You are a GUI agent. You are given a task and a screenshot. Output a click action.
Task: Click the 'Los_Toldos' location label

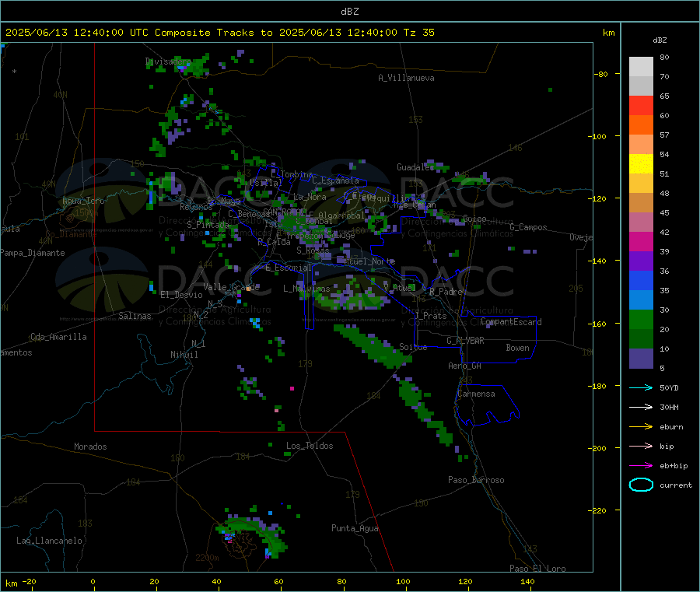click(x=310, y=446)
